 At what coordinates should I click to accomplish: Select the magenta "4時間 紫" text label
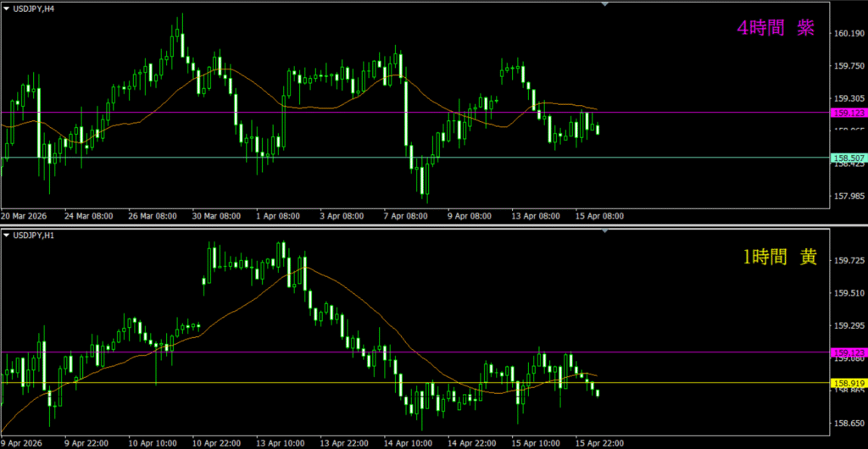click(775, 29)
